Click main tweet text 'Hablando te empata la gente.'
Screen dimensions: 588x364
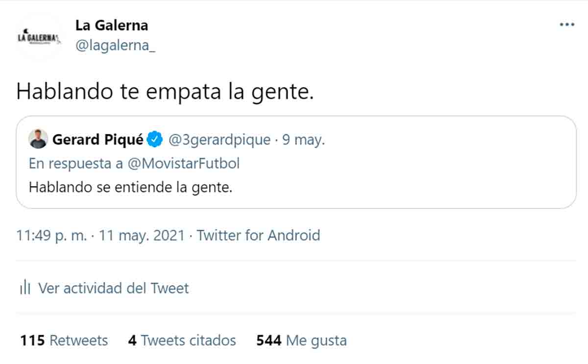(164, 92)
